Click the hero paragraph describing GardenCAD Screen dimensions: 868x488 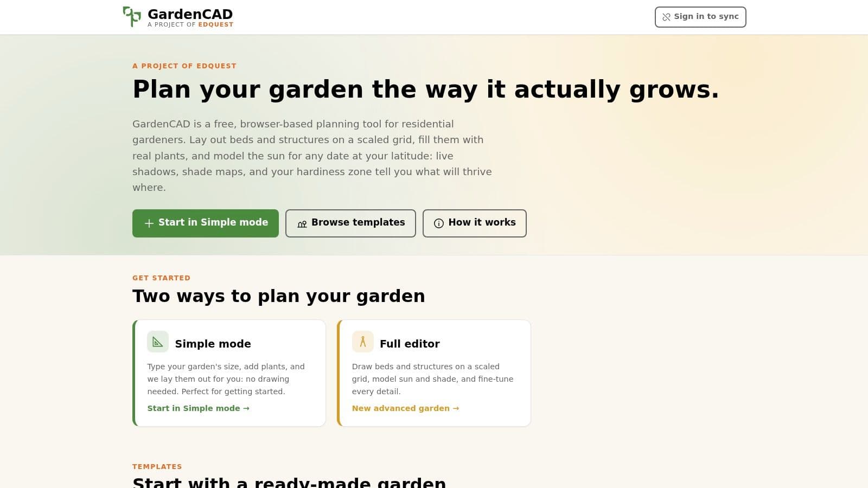point(312,156)
